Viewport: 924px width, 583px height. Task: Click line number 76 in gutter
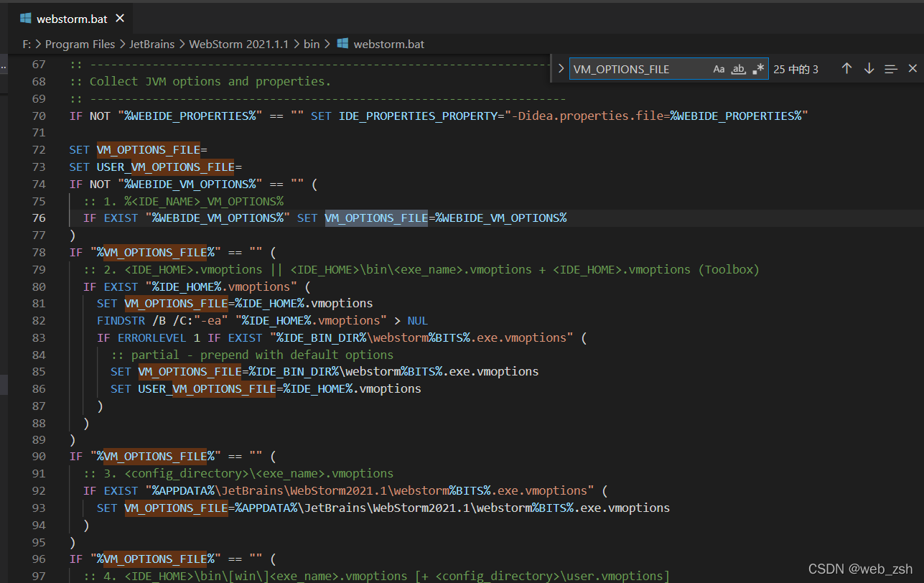pyautogui.click(x=39, y=218)
